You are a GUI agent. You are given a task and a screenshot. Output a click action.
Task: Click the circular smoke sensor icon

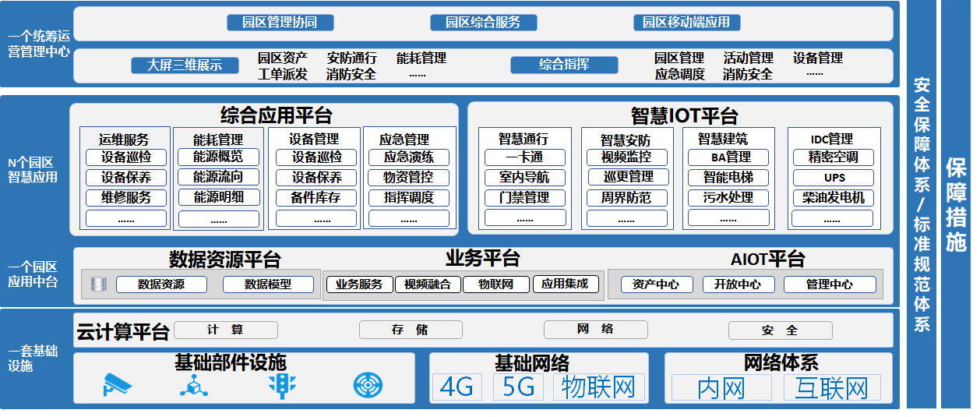[x=368, y=385]
